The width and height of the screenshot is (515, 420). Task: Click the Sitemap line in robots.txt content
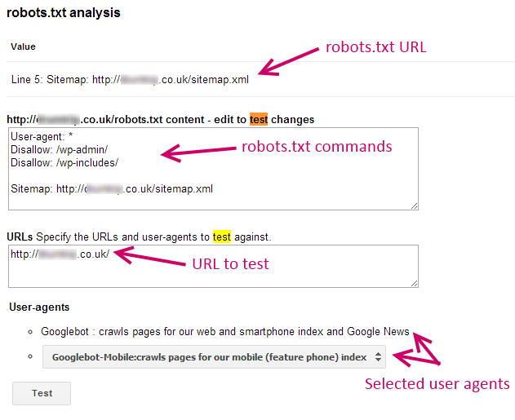(x=112, y=189)
